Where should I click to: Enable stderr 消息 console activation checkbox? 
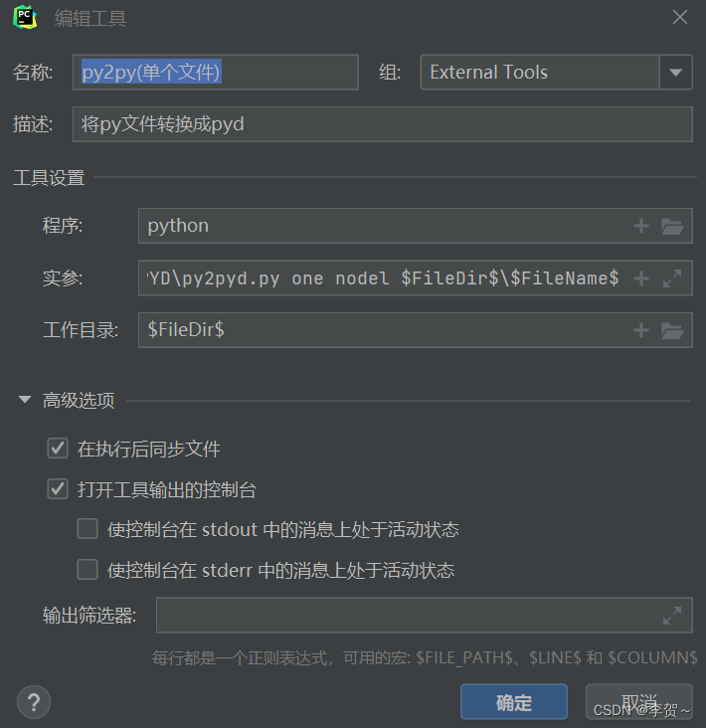88,570
